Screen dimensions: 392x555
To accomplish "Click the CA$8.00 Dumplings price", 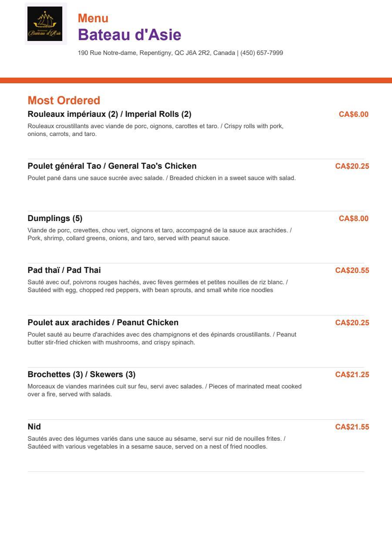I will click(354, 218).
